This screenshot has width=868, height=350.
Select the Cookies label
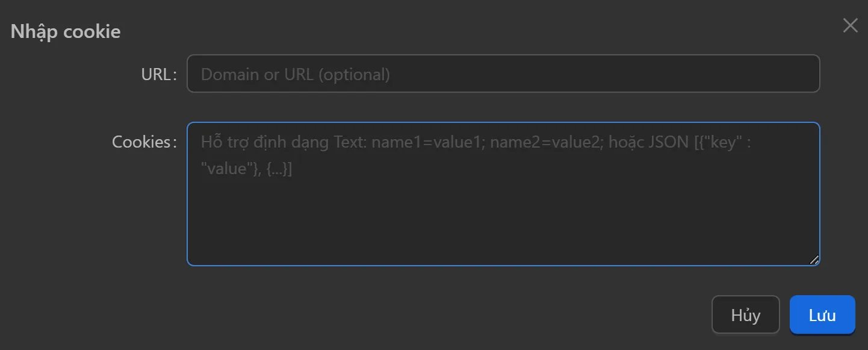tap(143, 142)
